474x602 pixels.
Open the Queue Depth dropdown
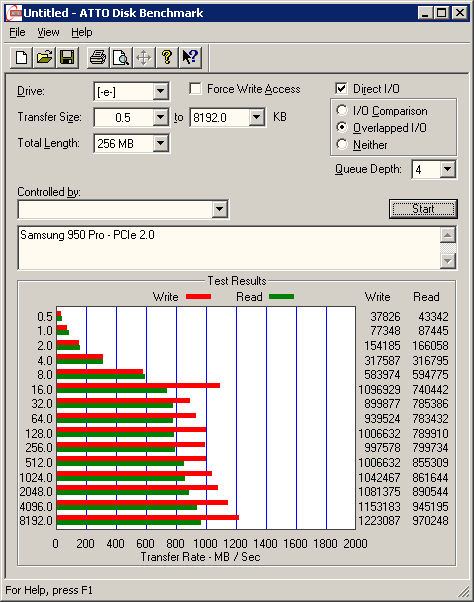(448, 169)
